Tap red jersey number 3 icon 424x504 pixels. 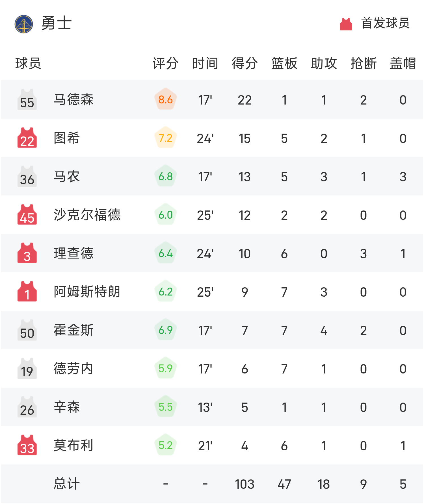[x=27, y=253]
